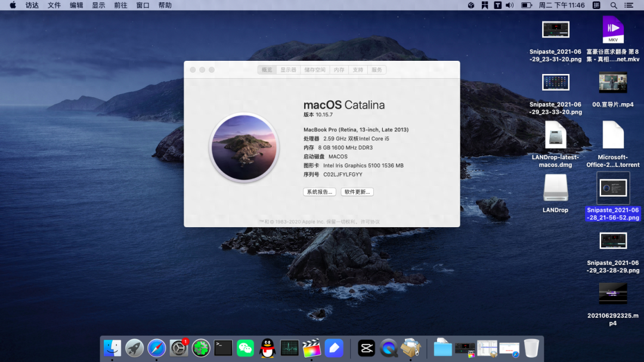Switch to the 储存空间 tab

[x=315, y=70]
